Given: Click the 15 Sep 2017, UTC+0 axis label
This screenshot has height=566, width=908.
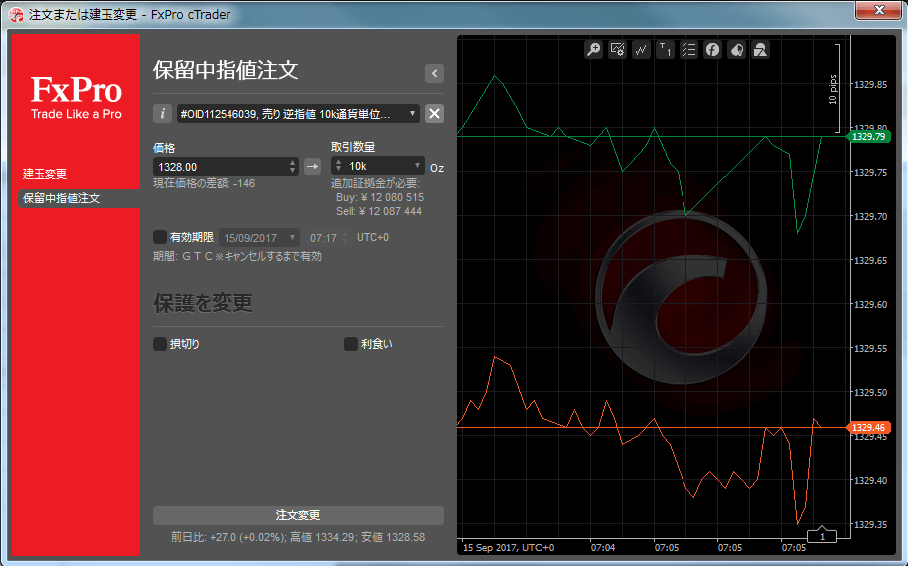Looking at the screenshot, I should coord(508,547).
